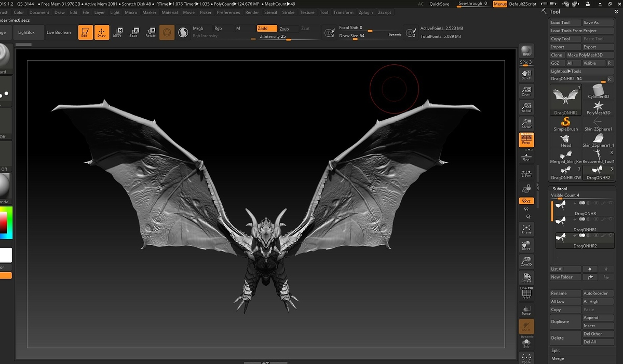Image resolution: width=623 pixels, height=364 pixels.
Task: Open the Brush menu
Action: (4, 12)
